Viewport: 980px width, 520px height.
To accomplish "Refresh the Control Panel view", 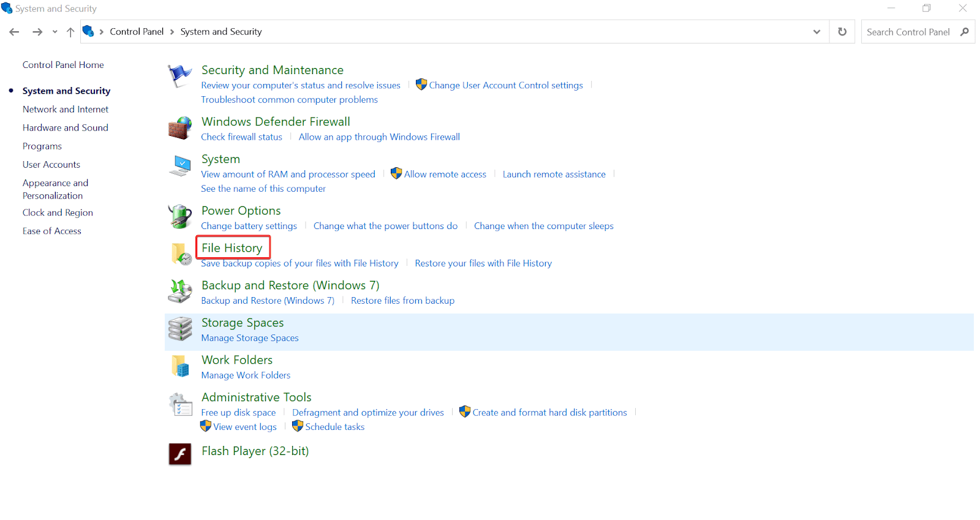I will 842,32.
